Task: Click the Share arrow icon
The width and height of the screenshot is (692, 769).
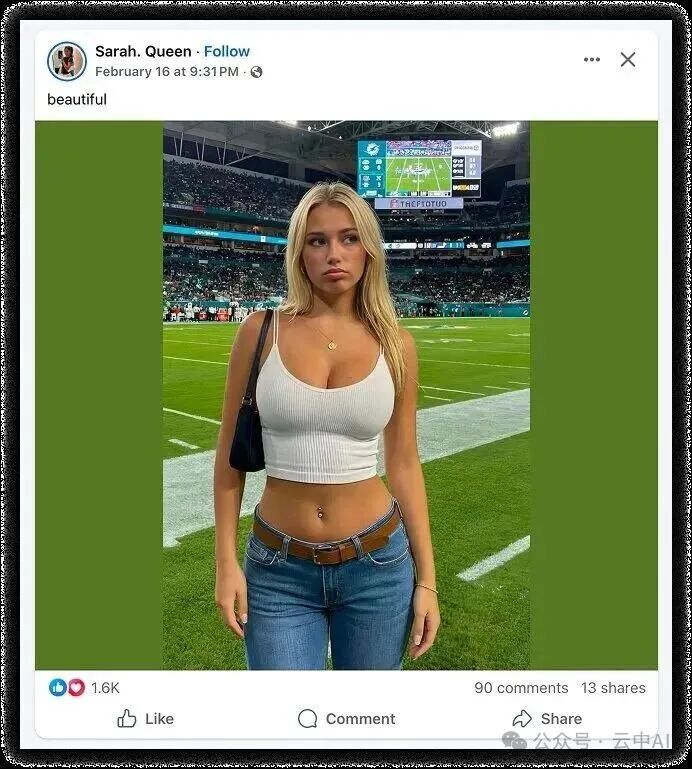Action: (522, 718)
